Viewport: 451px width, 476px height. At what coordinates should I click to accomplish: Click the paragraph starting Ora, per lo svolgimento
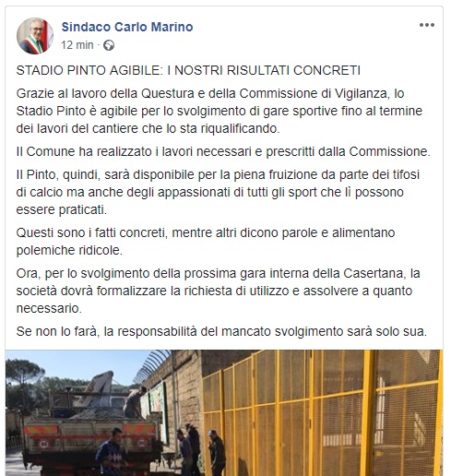pos(219,291)
